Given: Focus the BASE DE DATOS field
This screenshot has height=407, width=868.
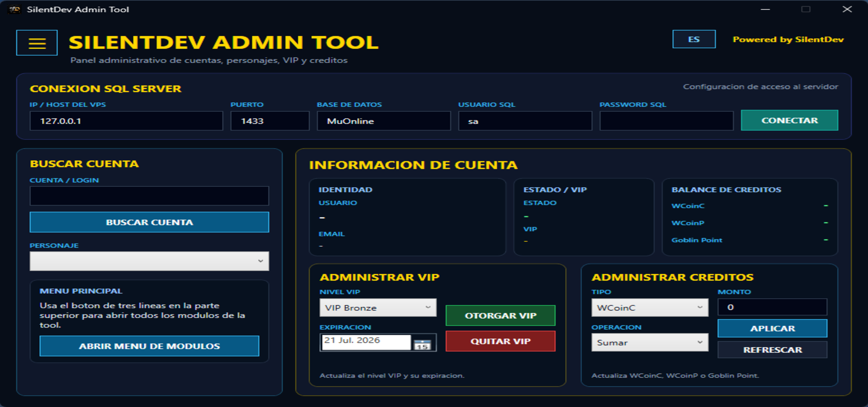Looking at the screenshot, I should point(384,121).
